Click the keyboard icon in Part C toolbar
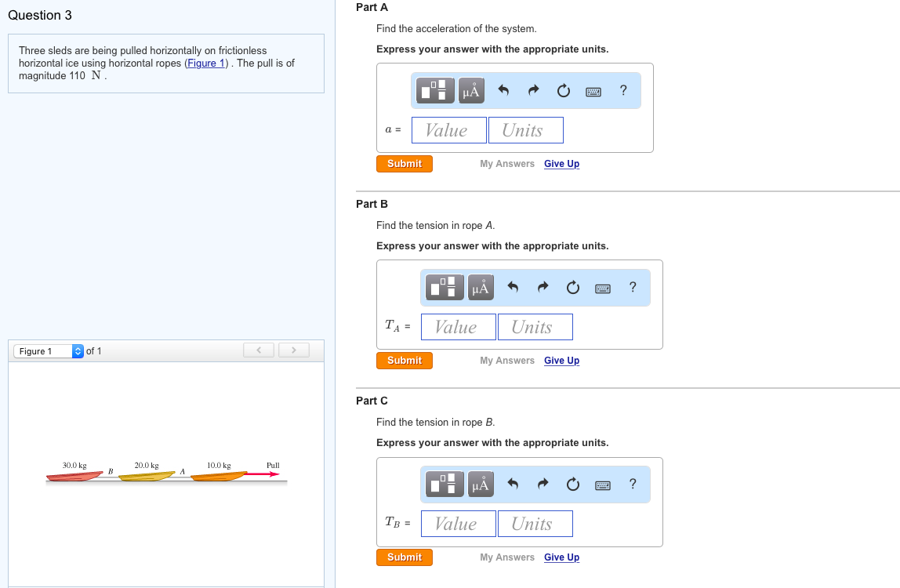The height and width of the screenshot is (588, 900). click(x=603, y=484)
